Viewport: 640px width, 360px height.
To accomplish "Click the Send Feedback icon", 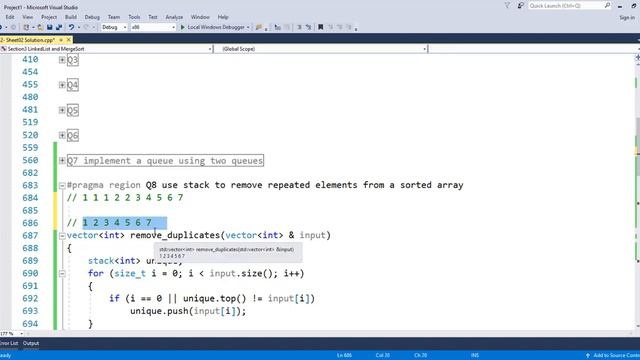I will point(520,6).
